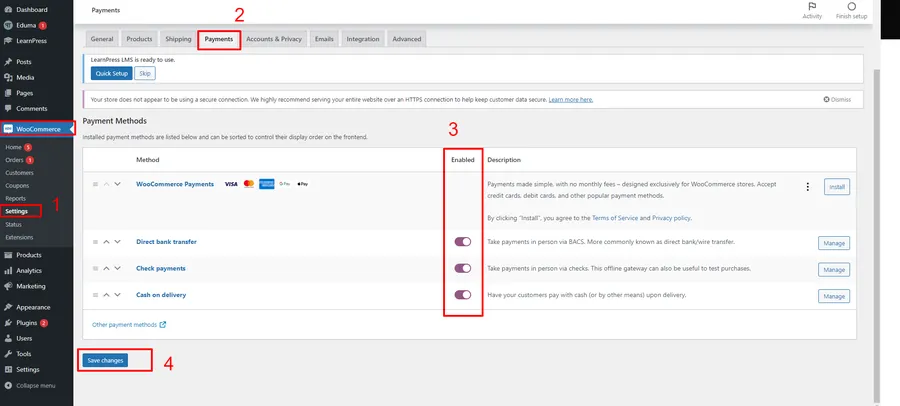Click the WooCommerce logo icon
This screenshot has height=406, width=900.
click(8, 129)
